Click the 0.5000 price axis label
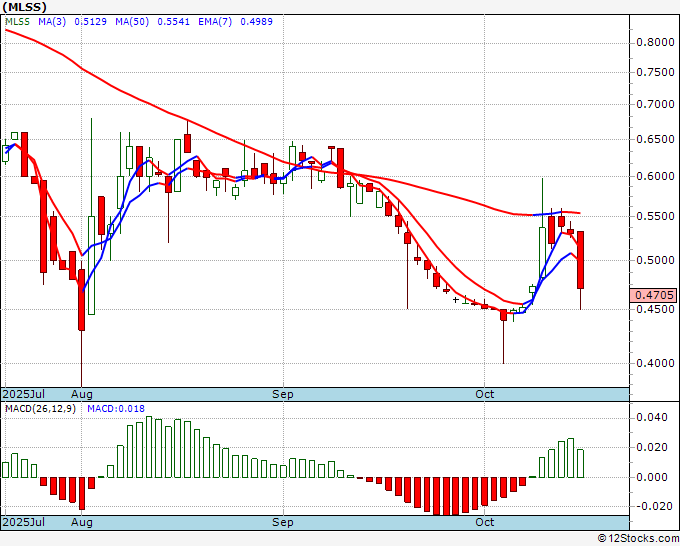This screenshot has height=546, width=680. point(655,260)
